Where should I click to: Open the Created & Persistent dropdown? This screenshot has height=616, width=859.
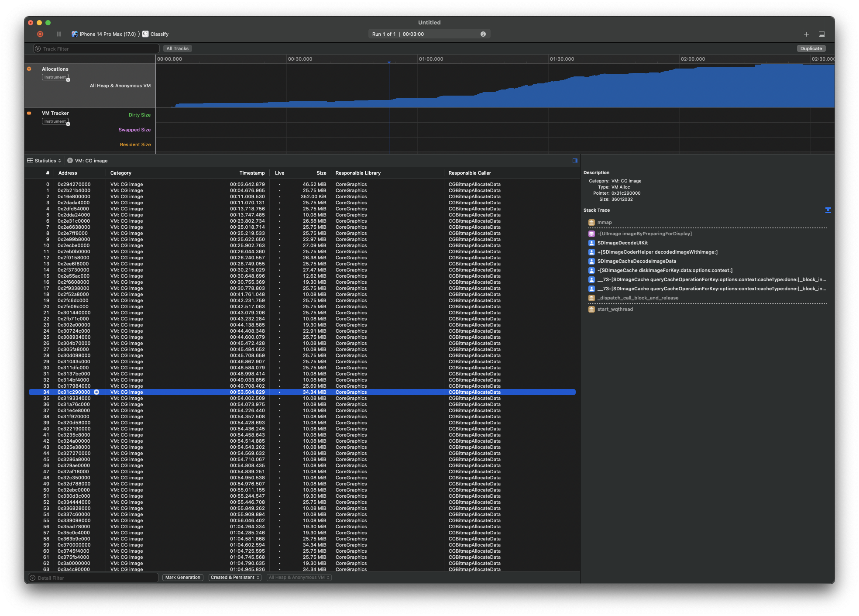click(x=235, y=577)
